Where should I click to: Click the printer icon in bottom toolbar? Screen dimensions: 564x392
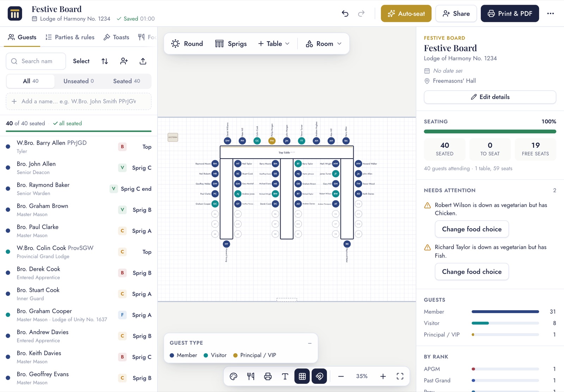268,376
